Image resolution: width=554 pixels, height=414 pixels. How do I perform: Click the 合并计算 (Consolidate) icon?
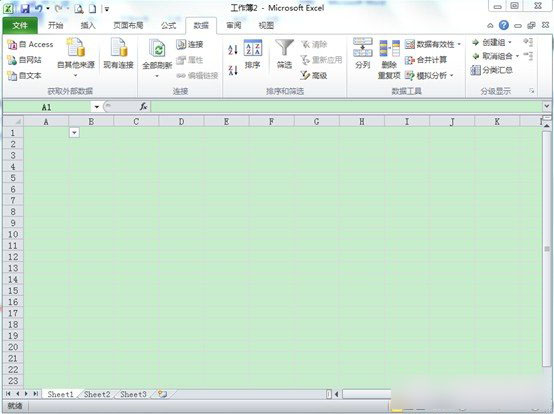(426, 60)
